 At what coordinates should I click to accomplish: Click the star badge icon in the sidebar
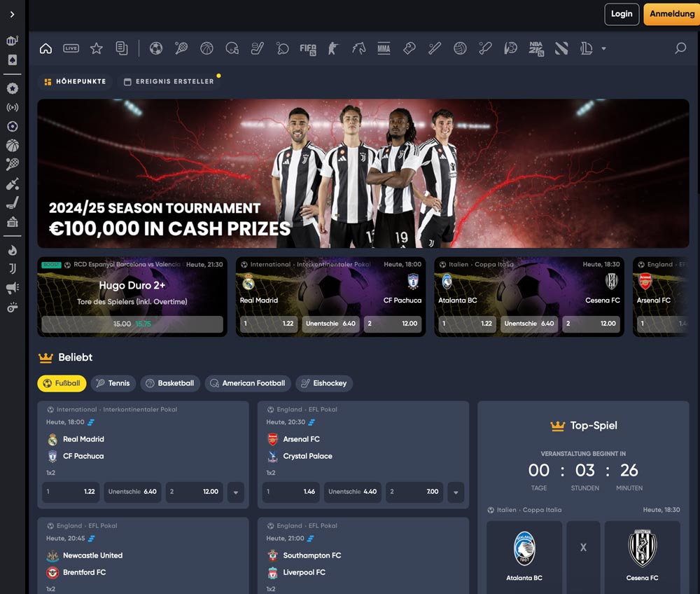(x=13, y=88)
